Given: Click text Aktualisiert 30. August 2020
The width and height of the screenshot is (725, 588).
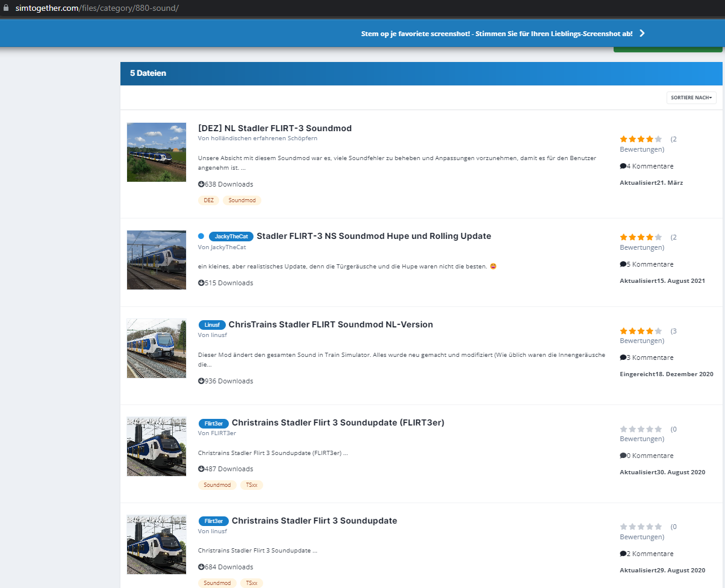Looking at the screenshot, I should tap(662, 472).
